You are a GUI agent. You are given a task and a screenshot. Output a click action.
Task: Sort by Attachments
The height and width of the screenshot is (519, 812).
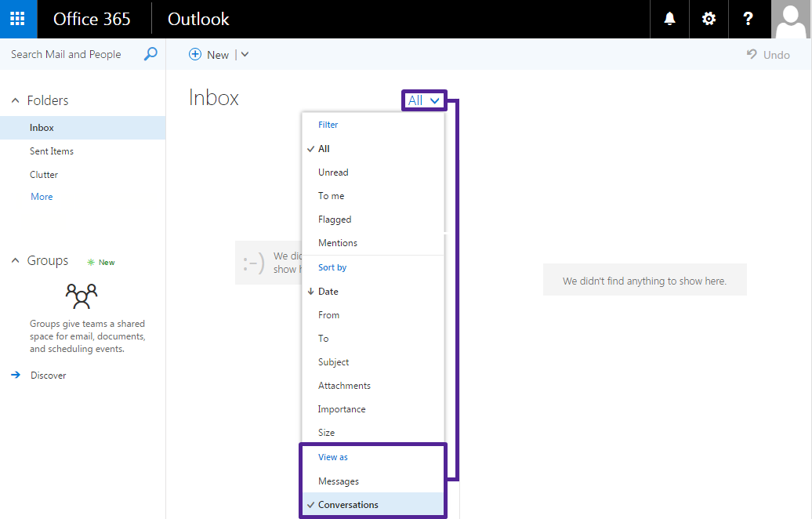373,386
